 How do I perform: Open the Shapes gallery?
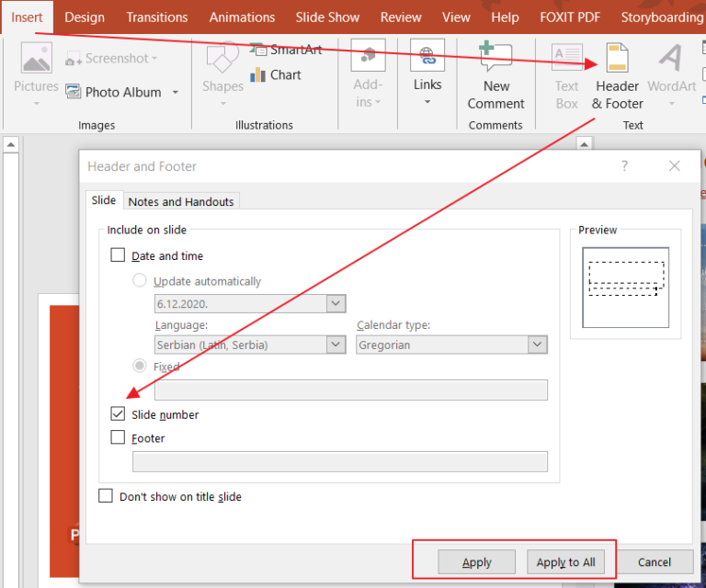[x=222, y=60]
